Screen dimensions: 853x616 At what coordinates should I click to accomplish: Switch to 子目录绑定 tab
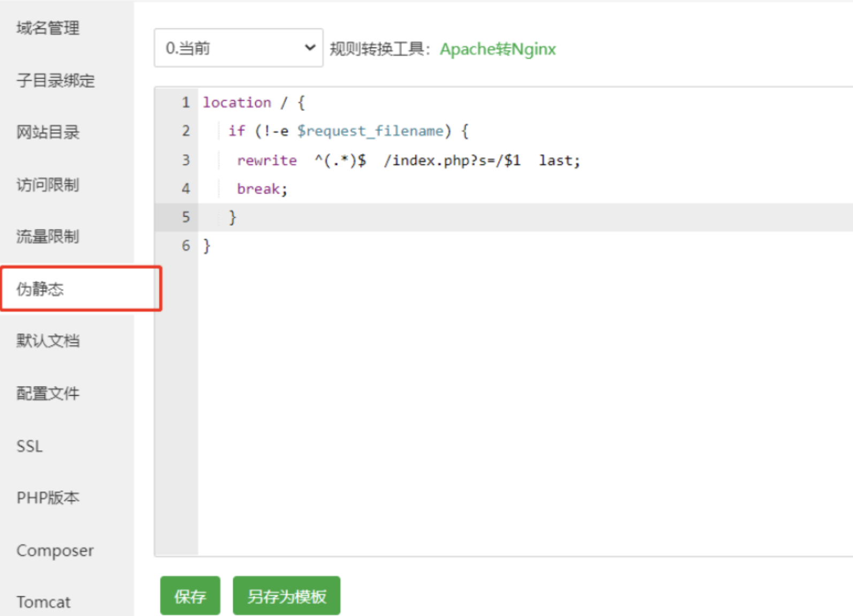coord(56,80)
